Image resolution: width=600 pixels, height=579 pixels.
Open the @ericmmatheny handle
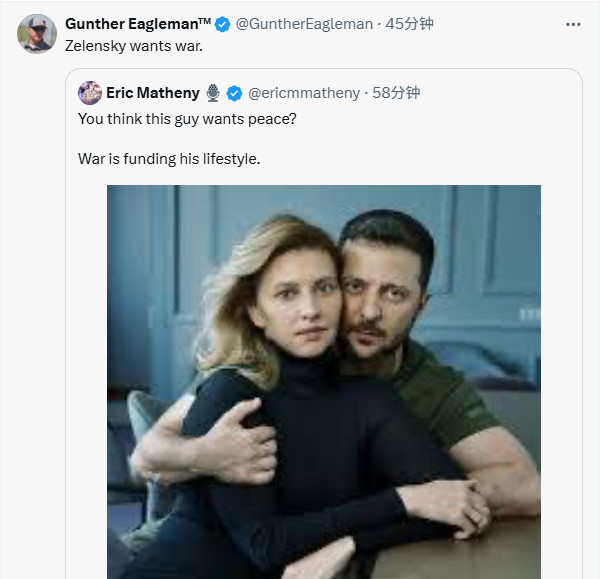(304, 93)
